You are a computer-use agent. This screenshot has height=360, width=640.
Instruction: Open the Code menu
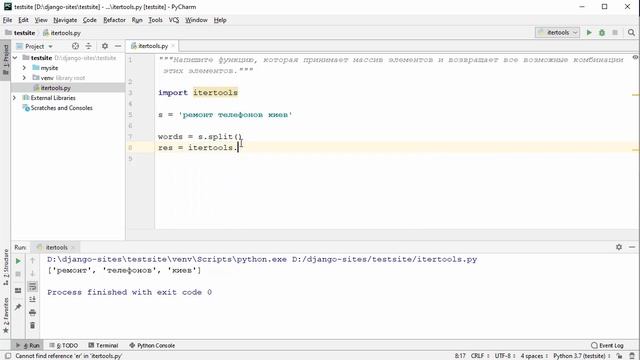tap(89, 20)
